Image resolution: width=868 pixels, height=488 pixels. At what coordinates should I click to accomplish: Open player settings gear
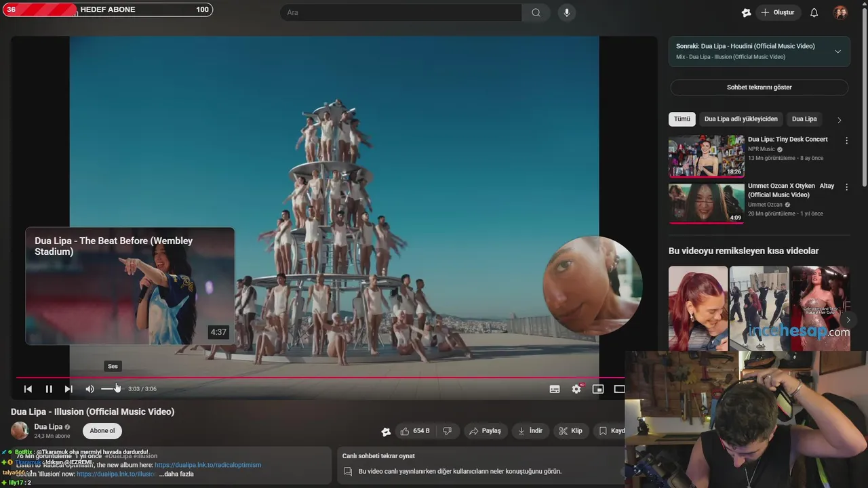(x=576, y=389)
